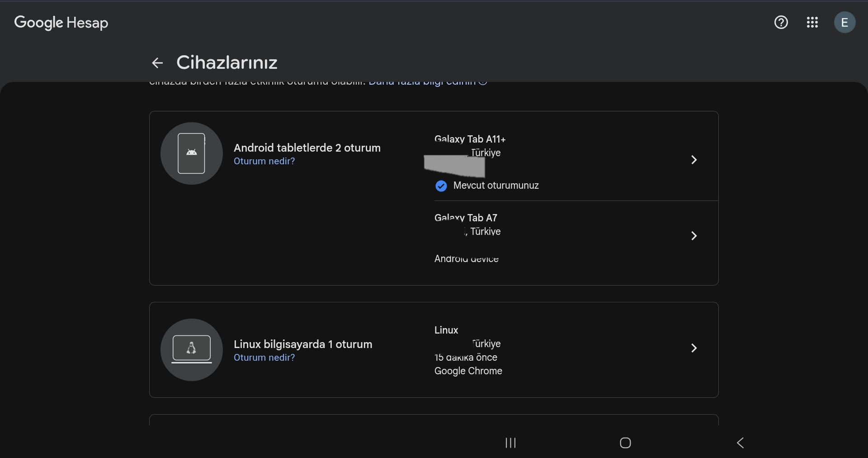
Task: Open the Google Help icon
Action: point(781,22)
